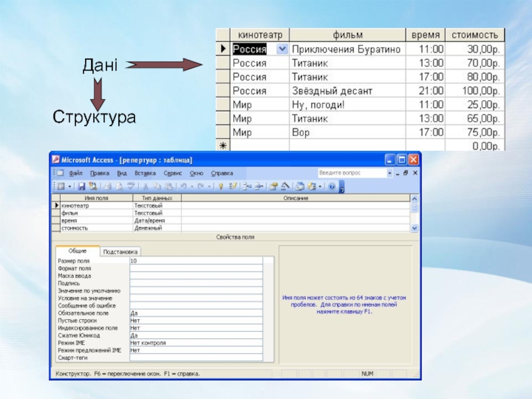
Task: Click the Save icon in the toolbar
Action: click(x=82, y=187)
